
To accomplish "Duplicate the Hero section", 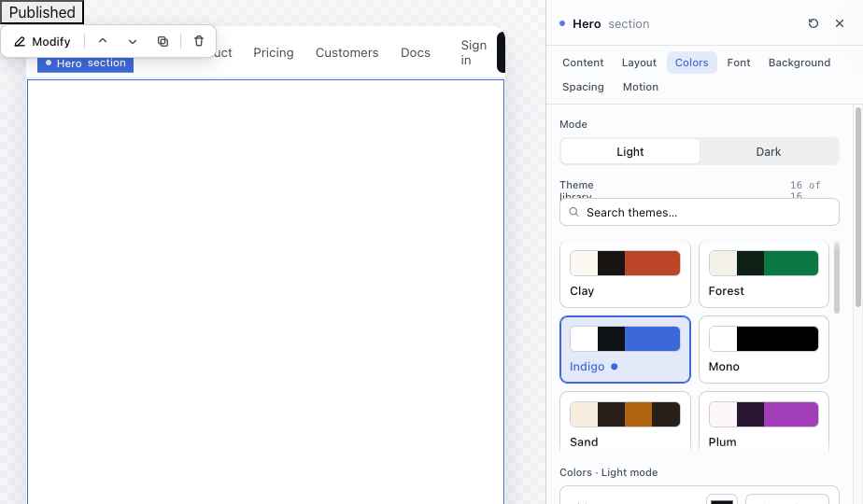I will [x=163, y=41].
